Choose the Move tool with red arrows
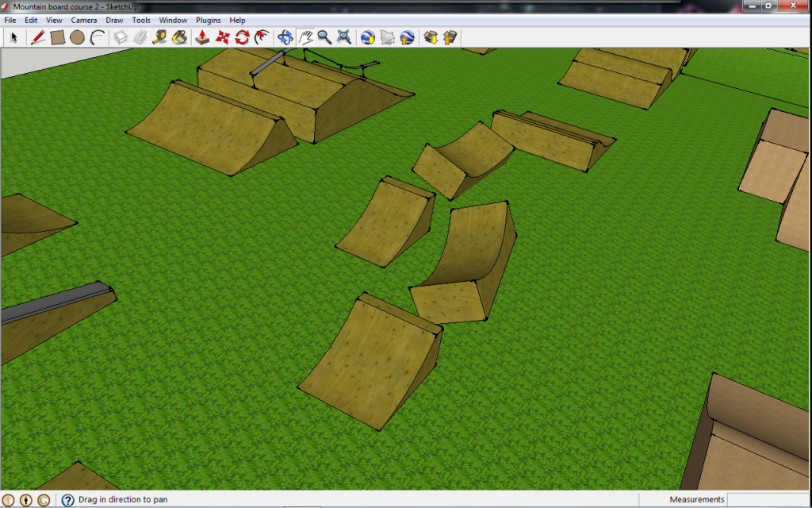Image resolution: width=812 pixels, height=508 pixels. (222, 37)
